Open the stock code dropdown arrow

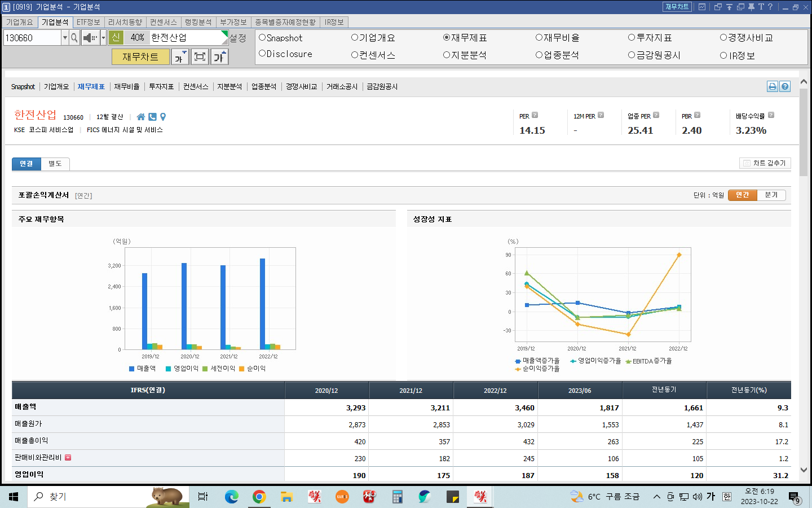coord(65,38)
